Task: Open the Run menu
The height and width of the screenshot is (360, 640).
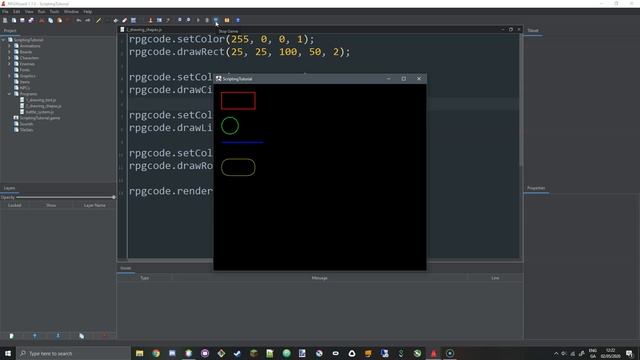Action: (41, 12)
